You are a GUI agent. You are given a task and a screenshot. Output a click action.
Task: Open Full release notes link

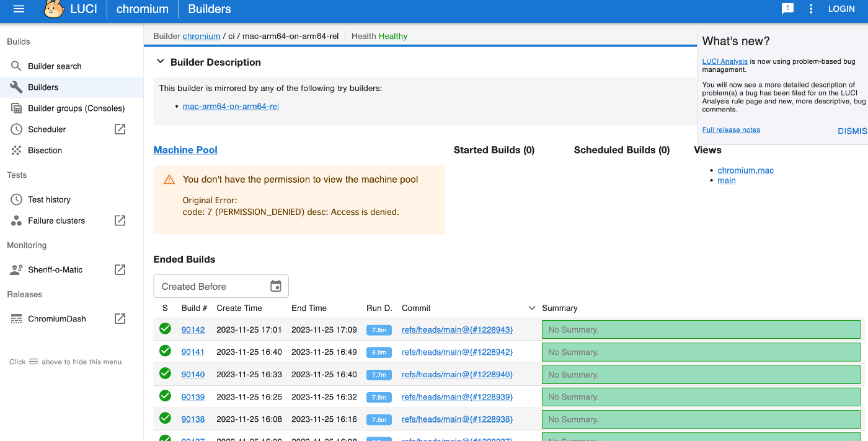731,129
